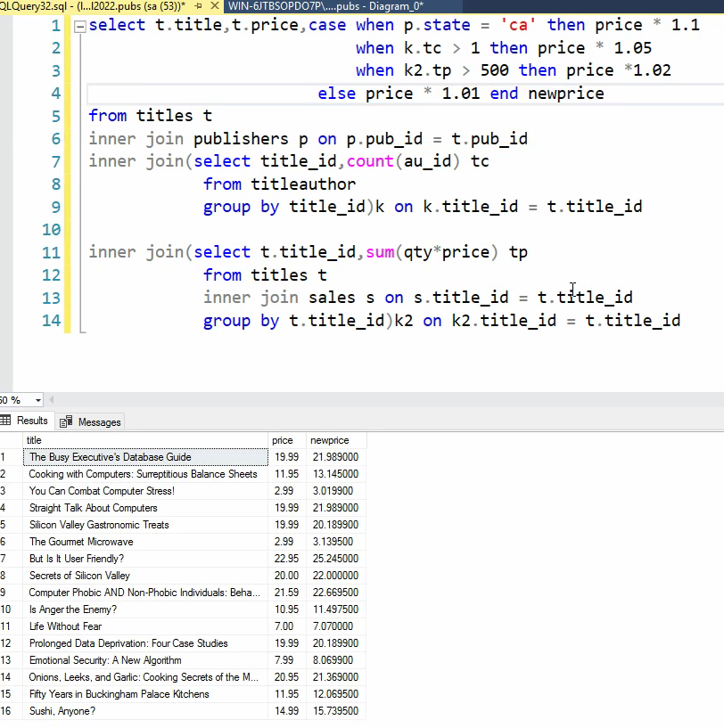
Task: Select price 21.59 in row 9
Action: [x=287, y=593]
